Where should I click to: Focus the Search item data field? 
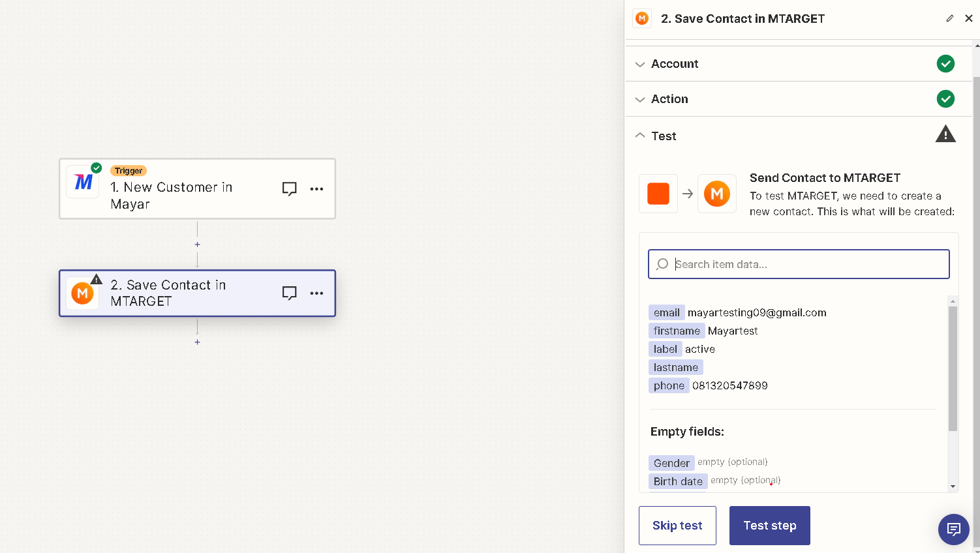tap(799, 264)
